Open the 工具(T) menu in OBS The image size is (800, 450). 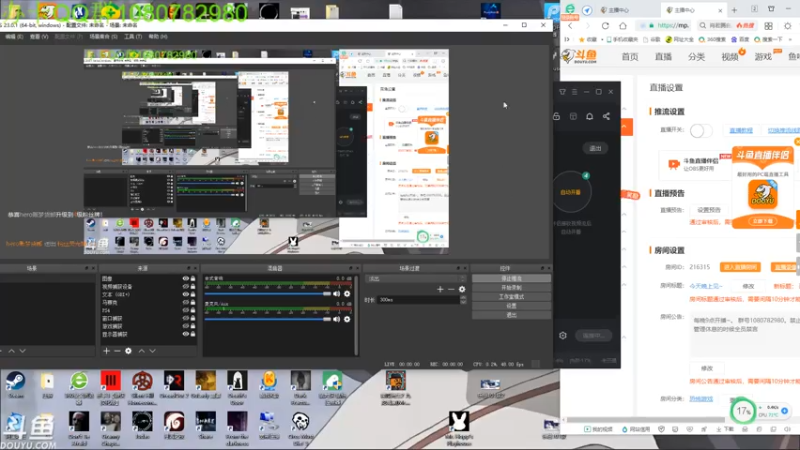click(133, 37)
